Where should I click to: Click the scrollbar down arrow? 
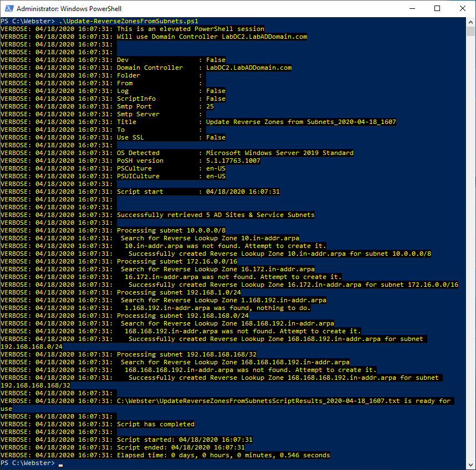[x=471, y=465]
